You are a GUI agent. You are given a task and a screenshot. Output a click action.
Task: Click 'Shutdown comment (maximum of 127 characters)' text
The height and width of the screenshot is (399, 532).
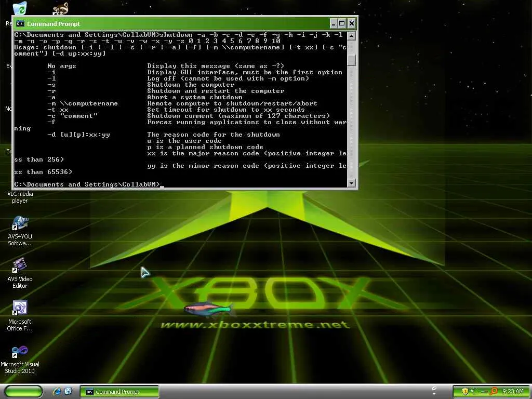point(238,116)
